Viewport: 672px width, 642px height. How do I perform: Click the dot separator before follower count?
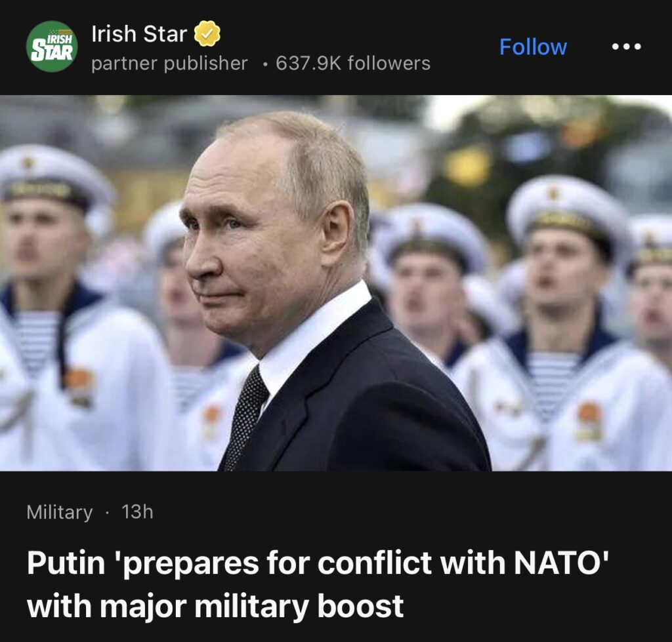click(266, 65)
